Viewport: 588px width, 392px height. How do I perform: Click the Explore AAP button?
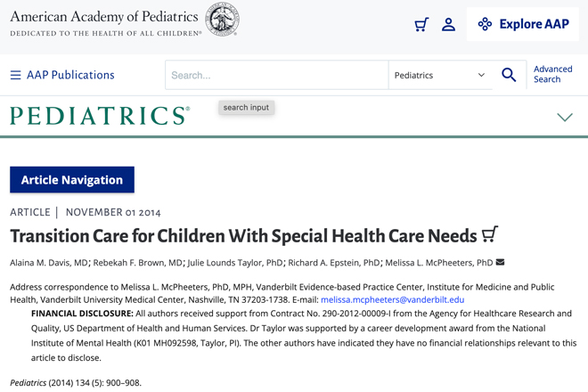coord(523,24)
